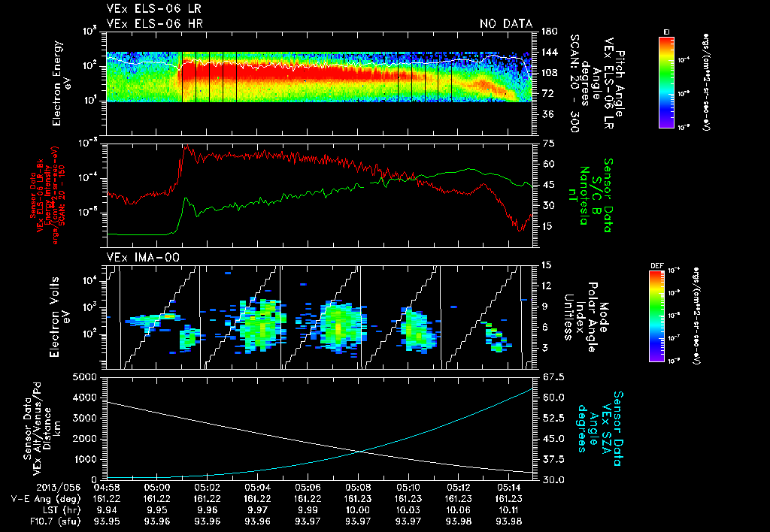Image resolution: width=770 pixels, height=532 pixels.
Task: Click the red intensity peak near 05:01
Action: [186, 147]
